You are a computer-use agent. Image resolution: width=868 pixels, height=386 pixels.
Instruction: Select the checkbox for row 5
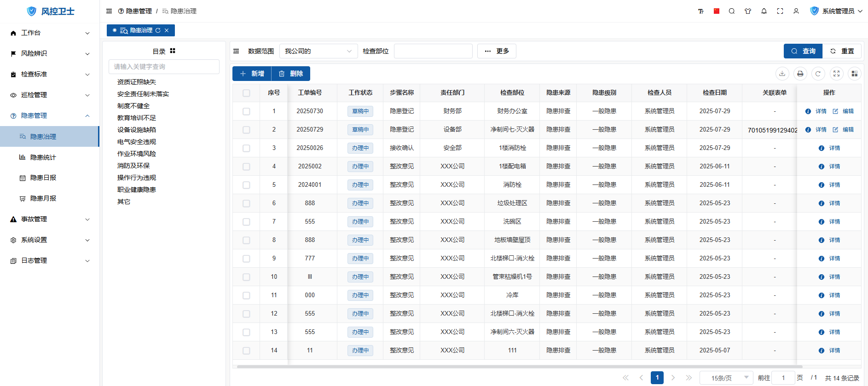click(x=246, y=185)
